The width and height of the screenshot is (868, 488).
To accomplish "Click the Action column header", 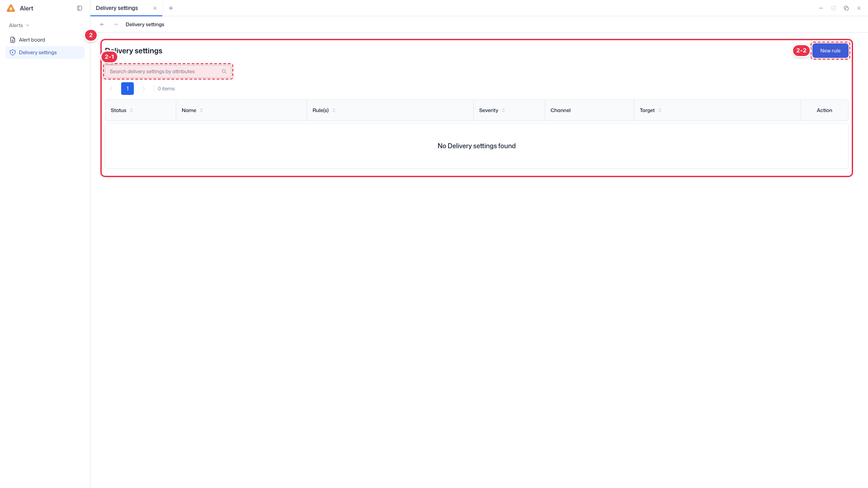I will (x=824, y=110).
